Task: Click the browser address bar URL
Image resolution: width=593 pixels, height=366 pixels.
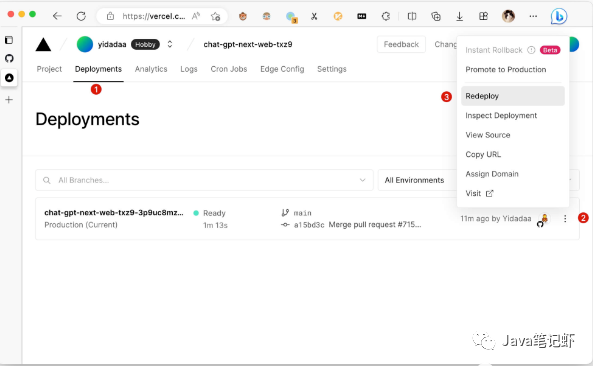Action: (154, 16)
